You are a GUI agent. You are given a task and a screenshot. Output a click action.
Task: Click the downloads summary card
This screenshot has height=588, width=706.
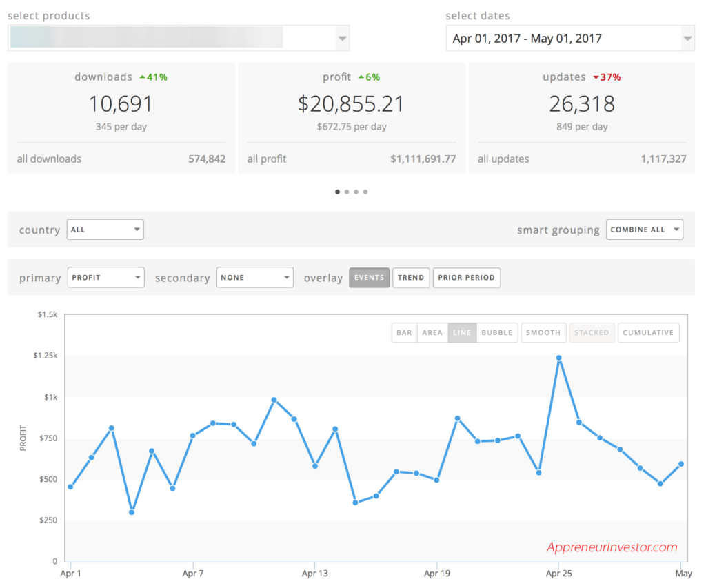(121, 118)
